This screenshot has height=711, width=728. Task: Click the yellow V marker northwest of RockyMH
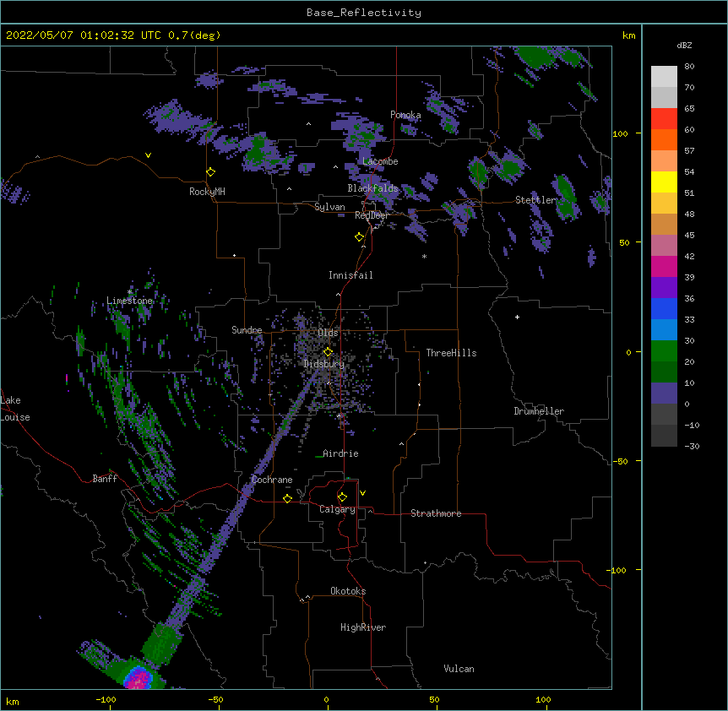click(148, 155)
